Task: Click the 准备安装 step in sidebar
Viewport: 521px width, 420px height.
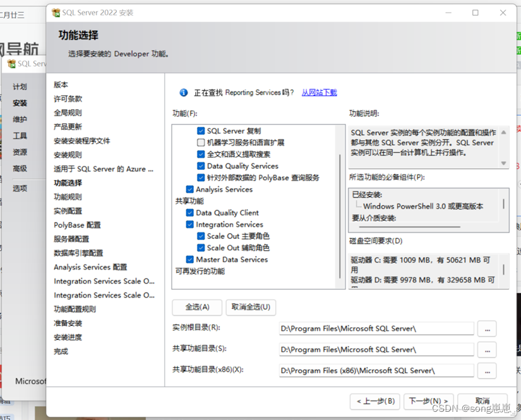Action: pyautogui.click(x=68, y=323)
